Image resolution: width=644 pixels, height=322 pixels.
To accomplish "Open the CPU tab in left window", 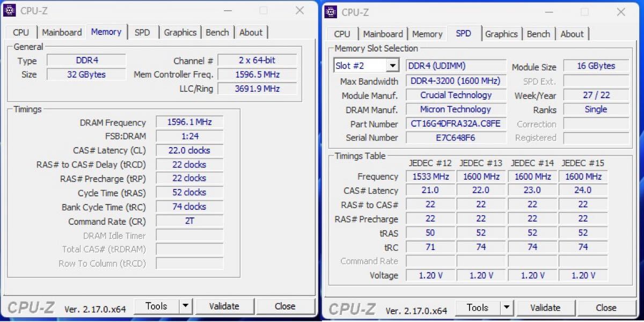I will coord(21,32).
